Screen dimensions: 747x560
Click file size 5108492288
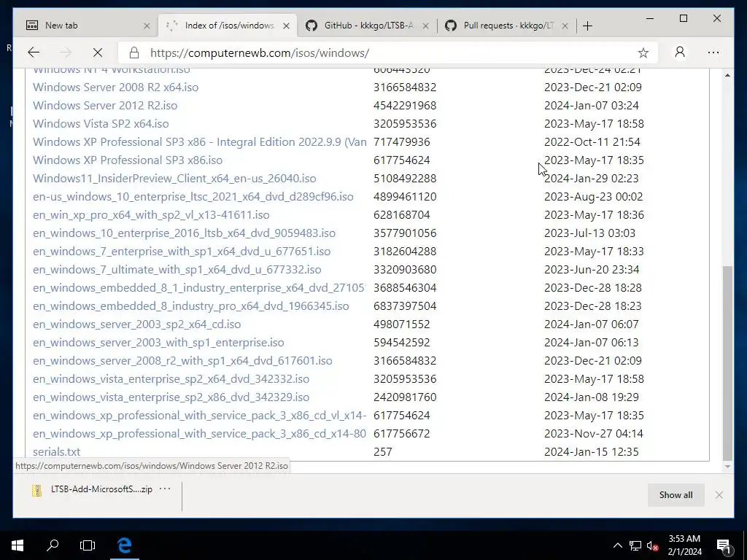[405, 178]
